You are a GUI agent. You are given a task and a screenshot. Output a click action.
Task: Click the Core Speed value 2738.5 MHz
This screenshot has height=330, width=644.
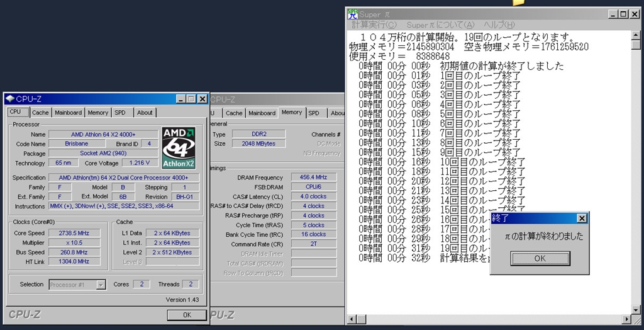(74, 233)
